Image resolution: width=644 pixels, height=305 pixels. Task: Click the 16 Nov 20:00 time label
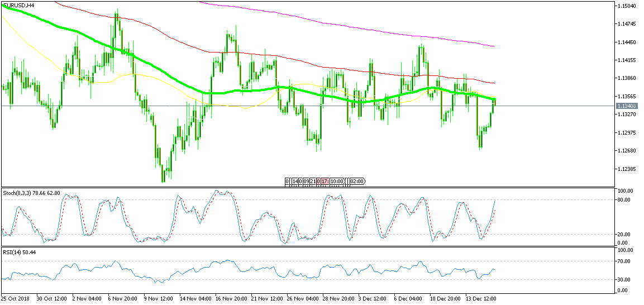tap(232, 299)
